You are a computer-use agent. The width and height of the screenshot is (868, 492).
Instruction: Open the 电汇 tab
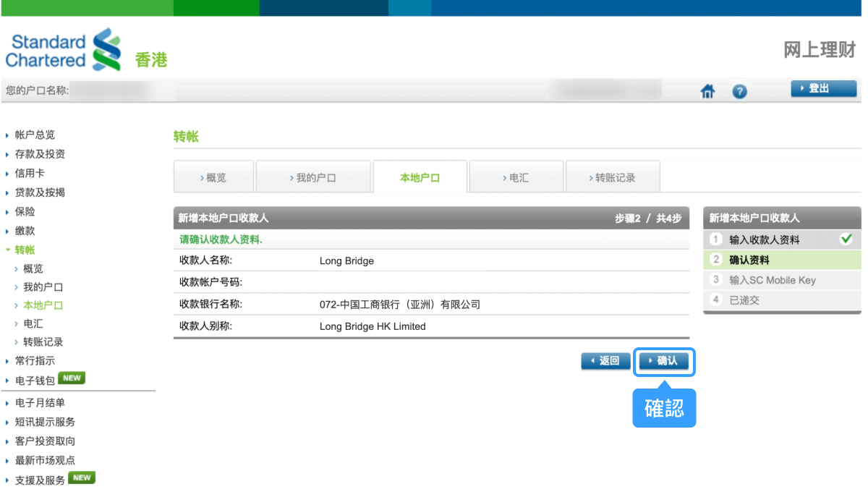click(516, 177)
